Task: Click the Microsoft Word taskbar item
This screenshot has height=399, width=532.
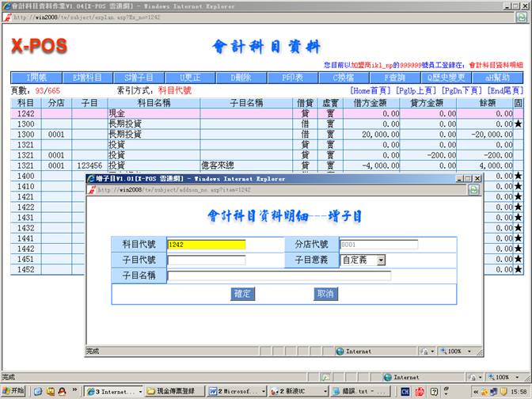Action: [x=236, y=391]
